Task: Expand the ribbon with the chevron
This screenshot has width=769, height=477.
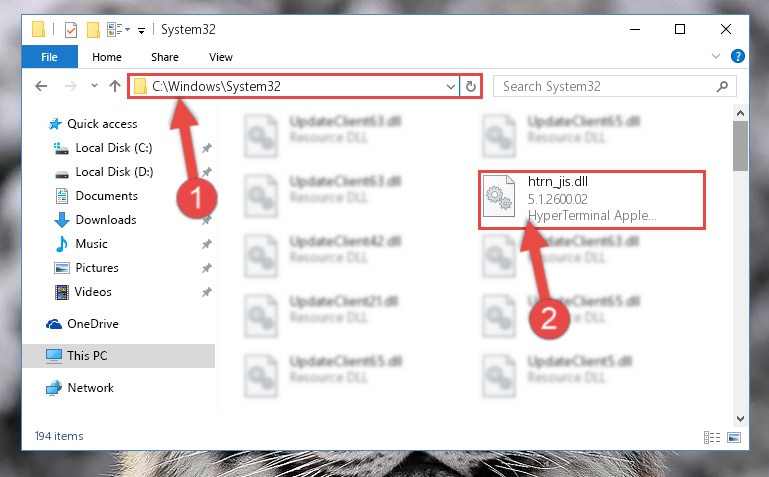Action: pyautogui.click(x=716, y=56)
